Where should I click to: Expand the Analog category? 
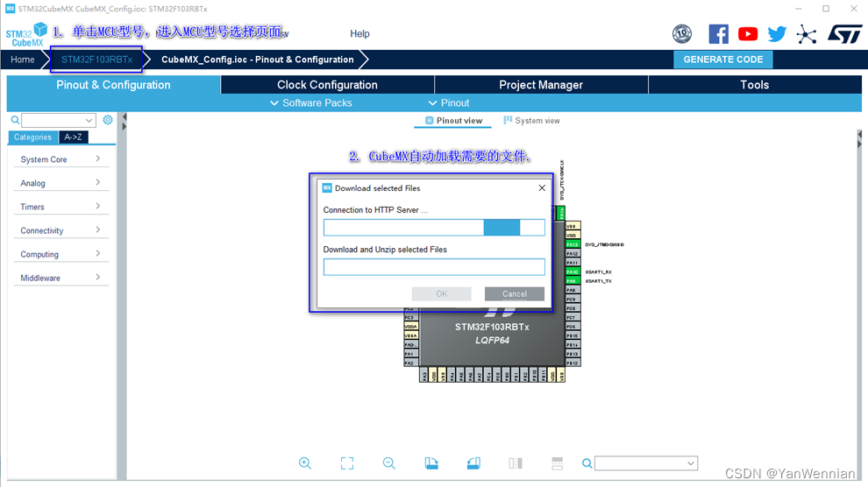[x=60, y=183]
